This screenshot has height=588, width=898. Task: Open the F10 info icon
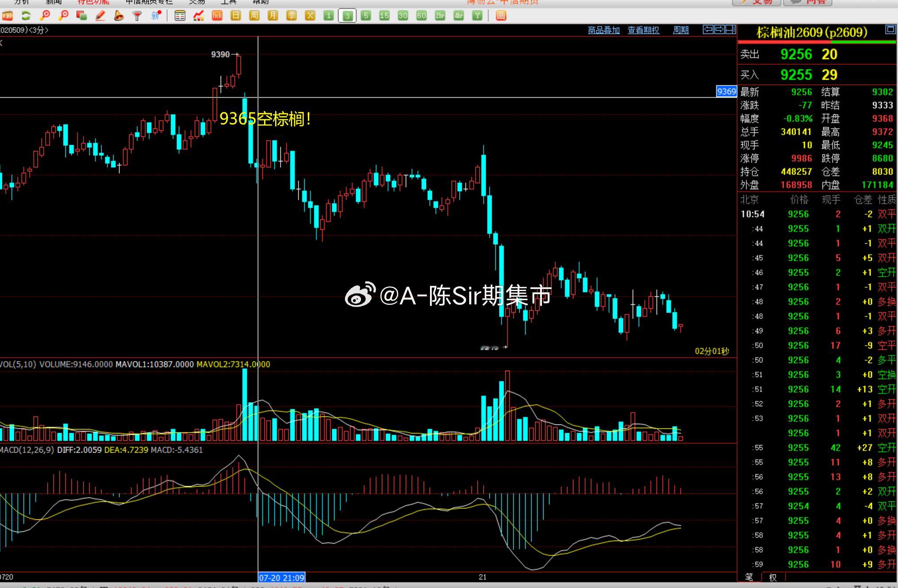point(8,16)
